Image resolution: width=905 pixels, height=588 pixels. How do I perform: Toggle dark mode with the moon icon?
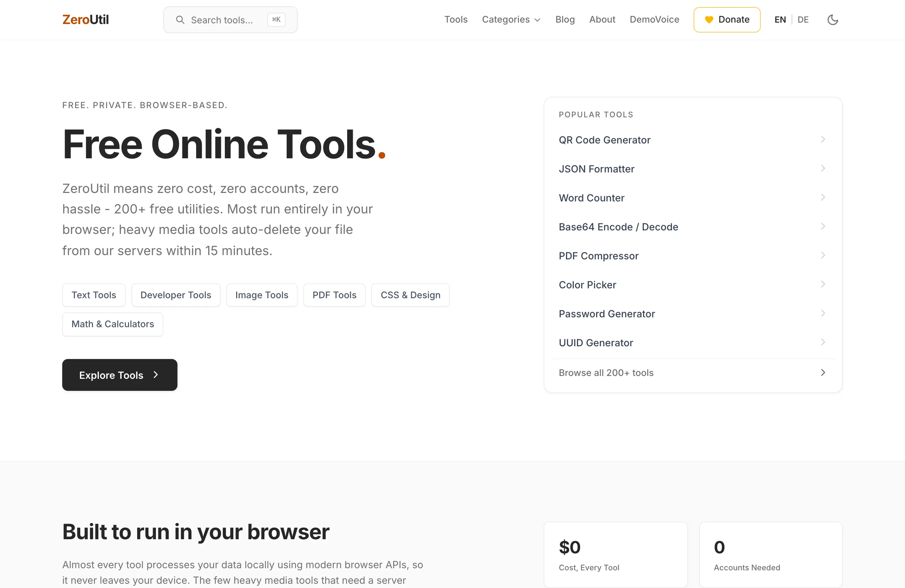coord(833,20)
